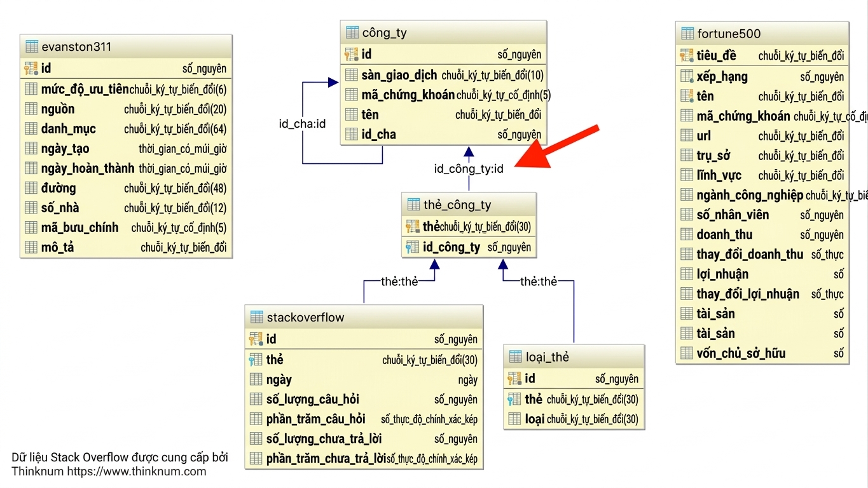
Task: Click the mức_độ_ưu_tiên column name
Action: coord(85,89)
